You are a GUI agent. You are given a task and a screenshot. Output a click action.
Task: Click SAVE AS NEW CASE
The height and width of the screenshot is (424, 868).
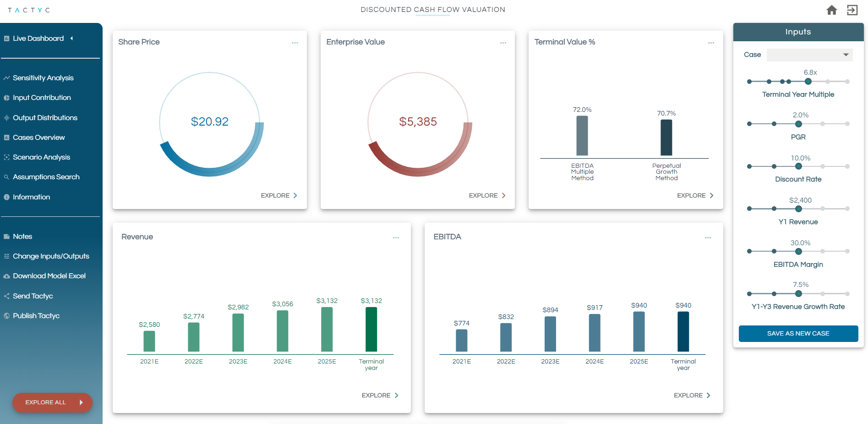(x=798, y=333)
